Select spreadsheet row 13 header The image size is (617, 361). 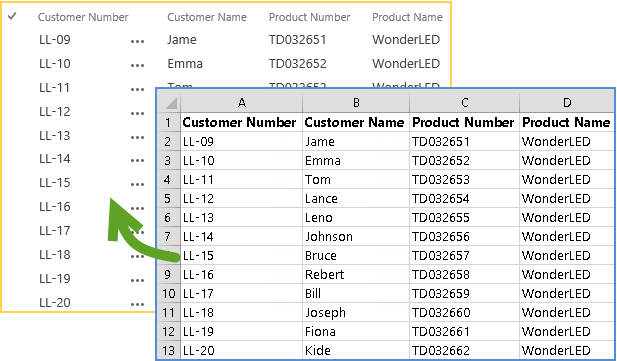(169, 350)
